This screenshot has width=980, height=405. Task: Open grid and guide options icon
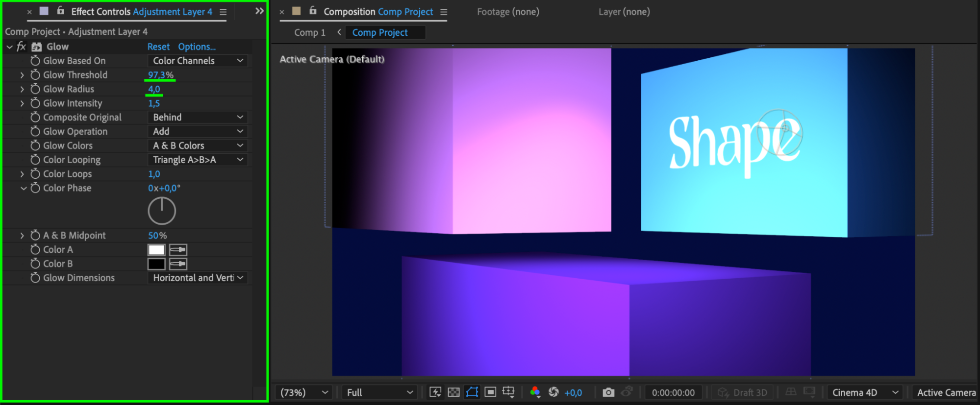coord(508,392)
